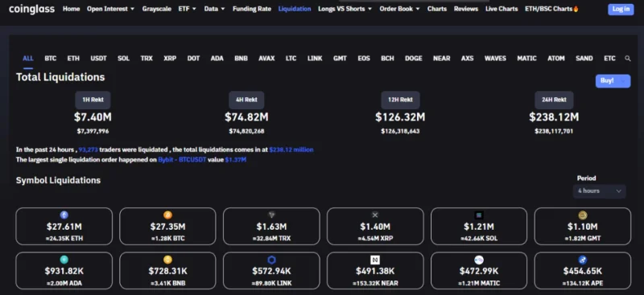Click the Log in button

(x=621, y=9)
